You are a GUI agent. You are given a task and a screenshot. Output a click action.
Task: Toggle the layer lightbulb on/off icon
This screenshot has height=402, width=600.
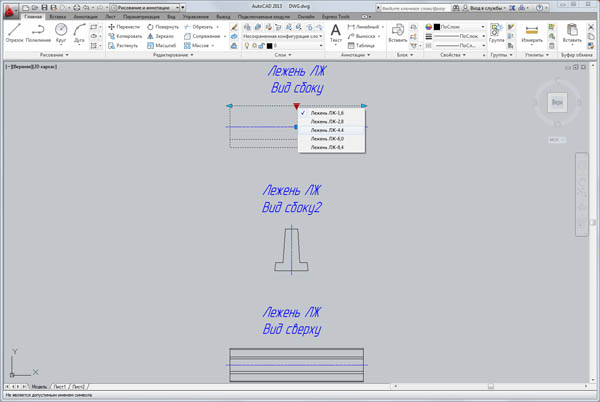[x=247, y=46]
